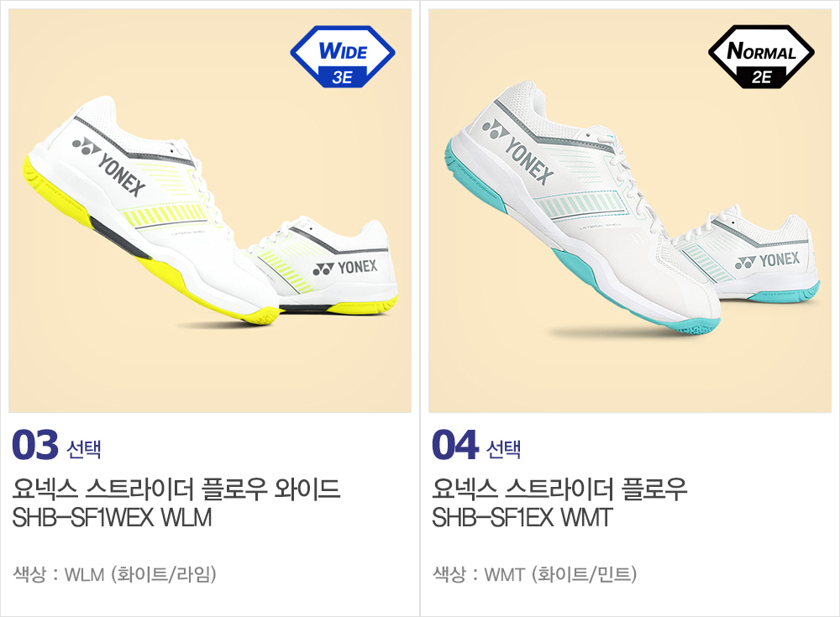Viewport: 840px width, 617px height.
Task: Click the black NORMAL 2E badge
Action: (x=761, y=57)
